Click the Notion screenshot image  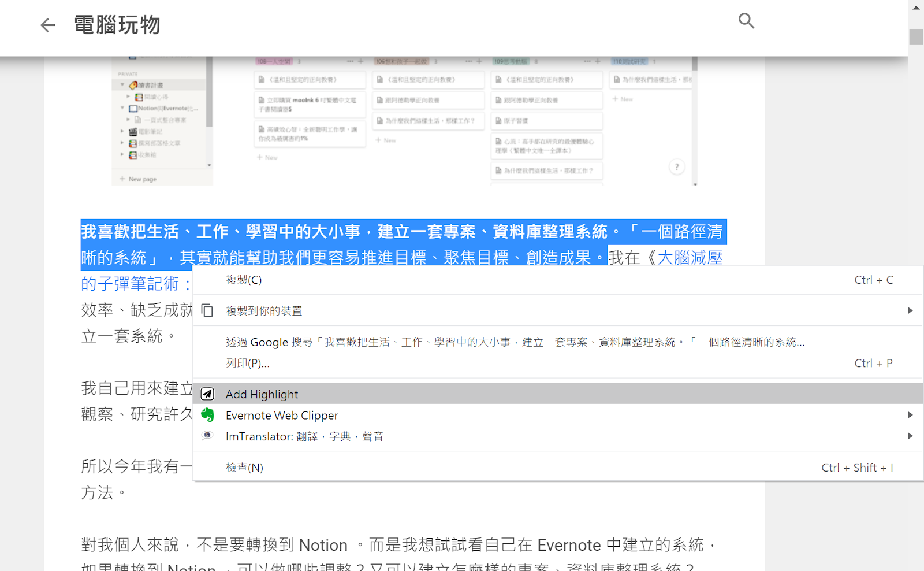[404, 121]
